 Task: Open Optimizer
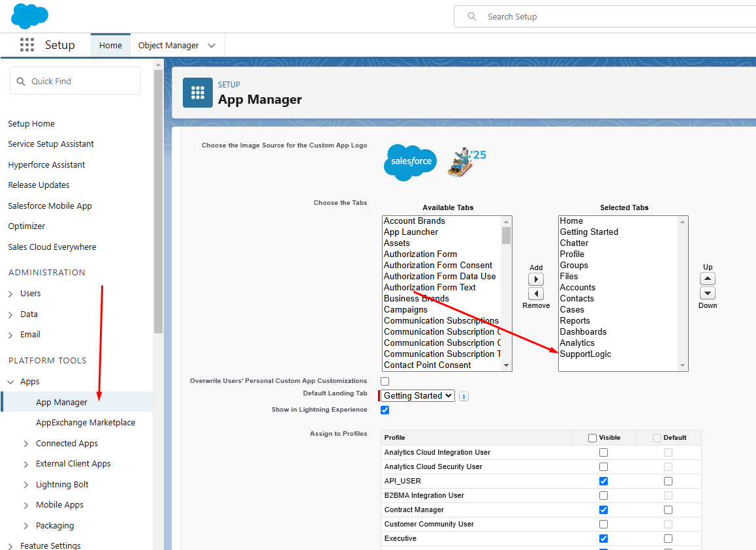(27, 226)
